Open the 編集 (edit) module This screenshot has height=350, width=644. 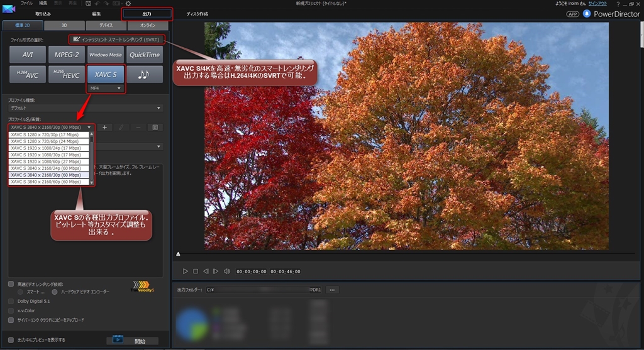click(x=96, y=14)
